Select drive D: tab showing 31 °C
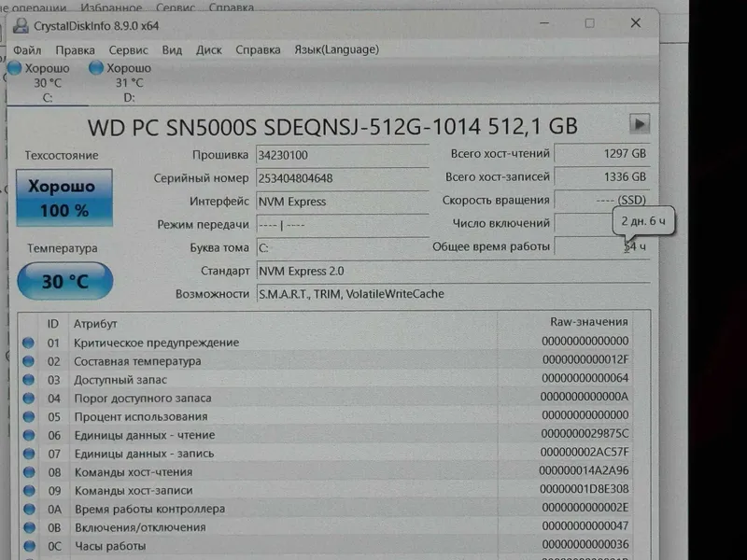 (129, 83)
